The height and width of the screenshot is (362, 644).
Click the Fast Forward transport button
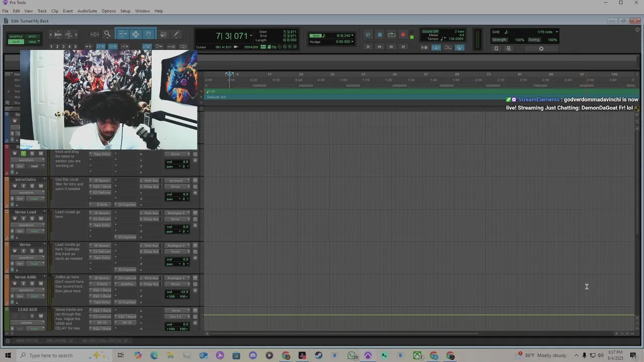pos(391,47)
